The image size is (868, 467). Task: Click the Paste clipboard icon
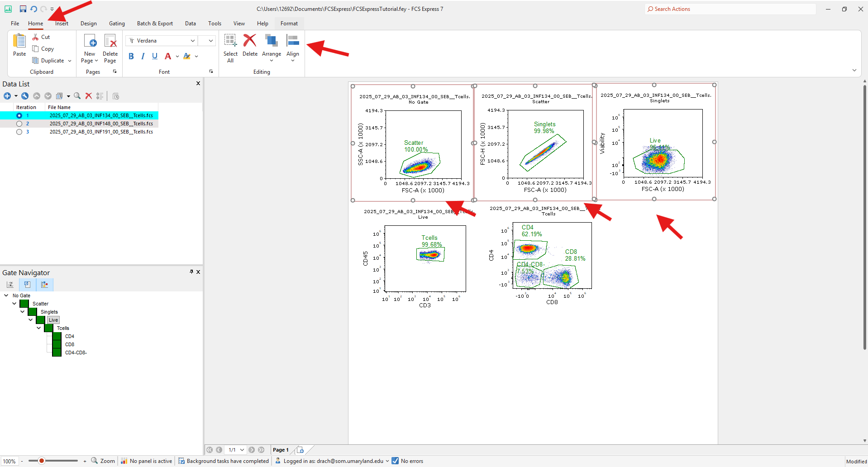19,41
